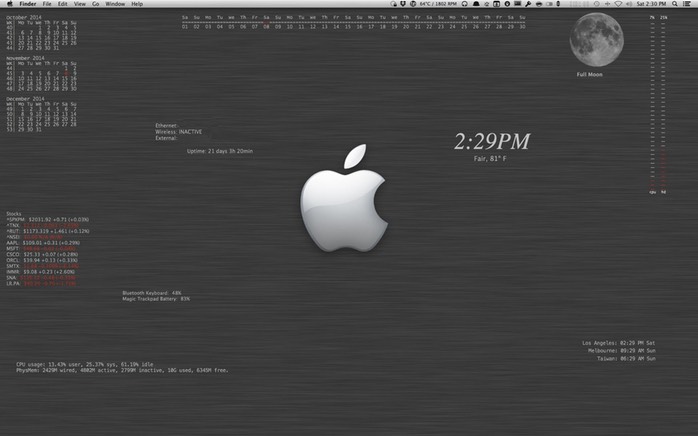
Task: Click the large Apple logo on desktop
Action: 344,198
